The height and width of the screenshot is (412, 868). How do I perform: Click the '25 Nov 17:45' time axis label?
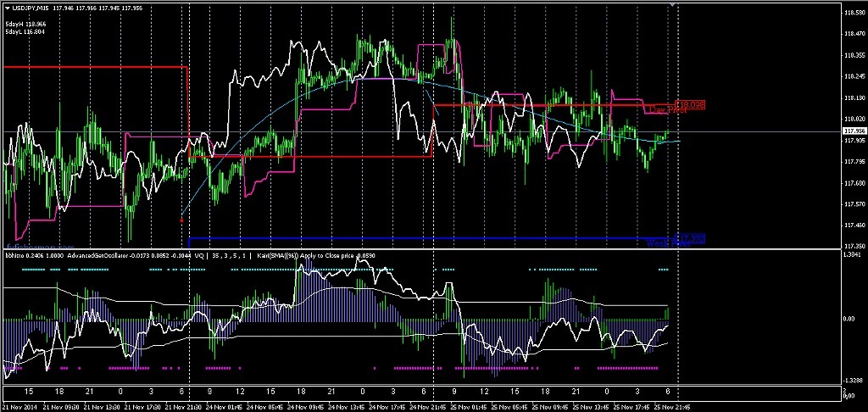point(631,407)
